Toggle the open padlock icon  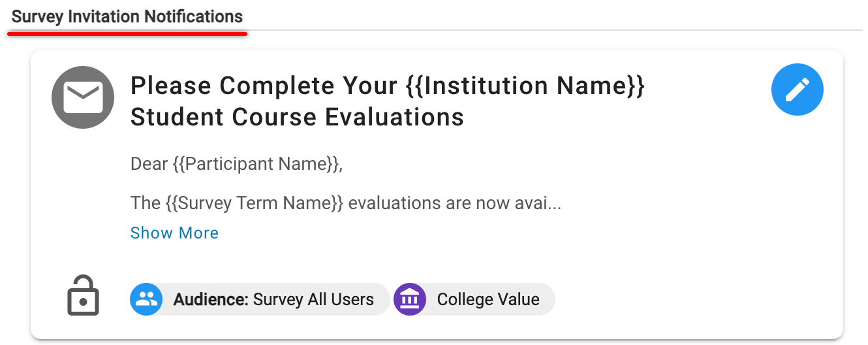coord(83,295)
